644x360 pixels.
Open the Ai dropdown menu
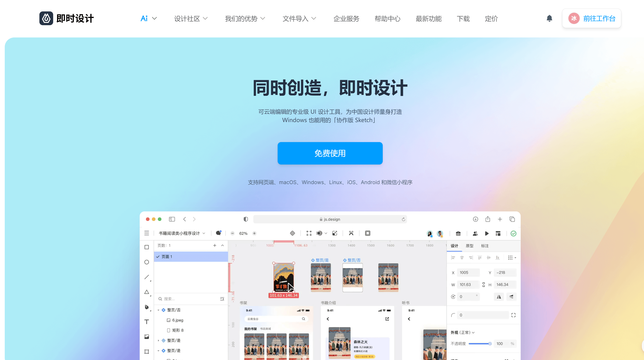(149, 19)
